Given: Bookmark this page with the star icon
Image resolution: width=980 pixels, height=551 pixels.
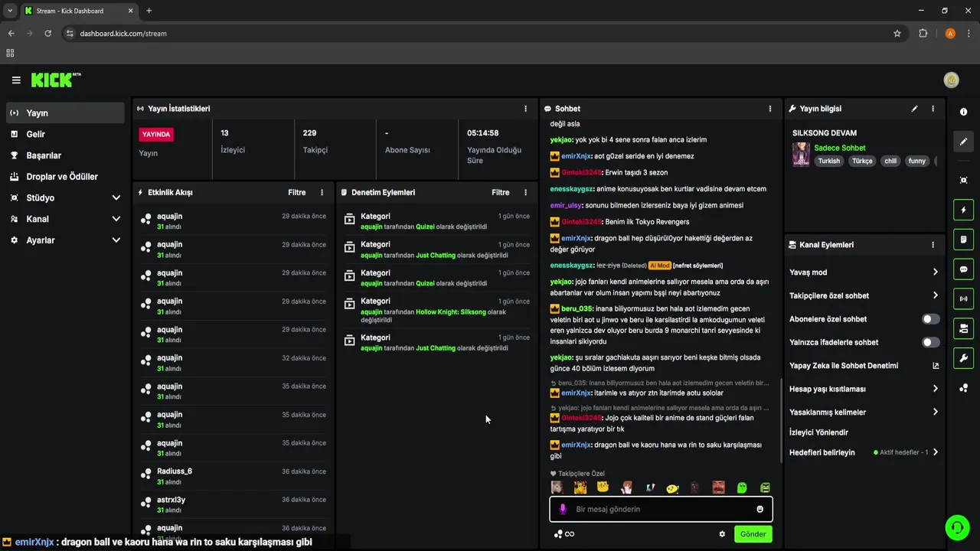Looking at the screenshot, I should pos(897,34).
